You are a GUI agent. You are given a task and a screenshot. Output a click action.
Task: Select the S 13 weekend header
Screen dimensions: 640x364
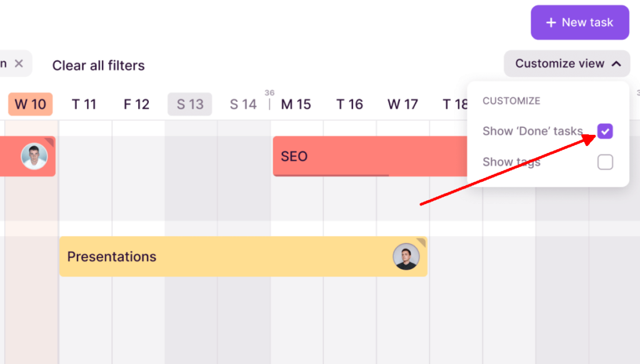[189, 104]
